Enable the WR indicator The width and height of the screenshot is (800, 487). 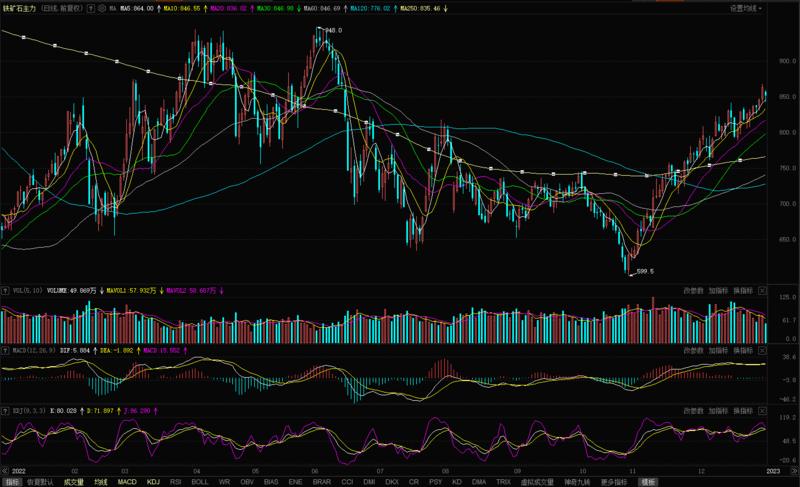224,482
